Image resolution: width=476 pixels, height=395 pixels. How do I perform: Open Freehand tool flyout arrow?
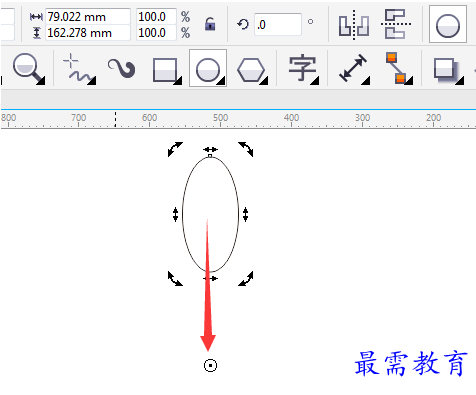93,81
